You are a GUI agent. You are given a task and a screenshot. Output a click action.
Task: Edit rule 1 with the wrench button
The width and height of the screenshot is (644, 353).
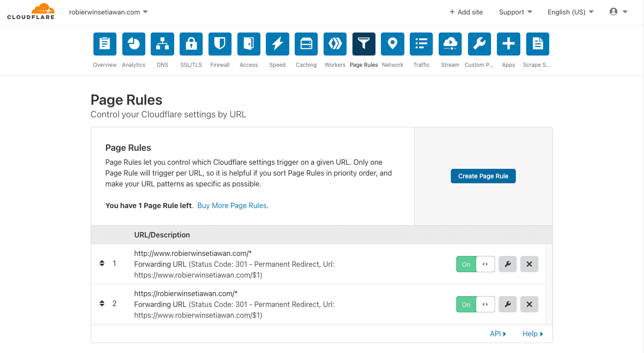(x=508, y=264)
